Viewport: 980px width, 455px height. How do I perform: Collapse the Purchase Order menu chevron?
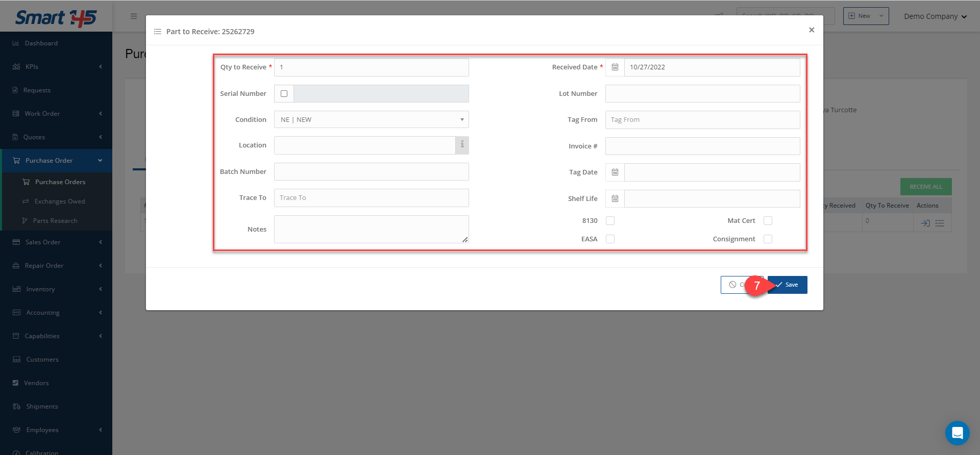(101, 161)
